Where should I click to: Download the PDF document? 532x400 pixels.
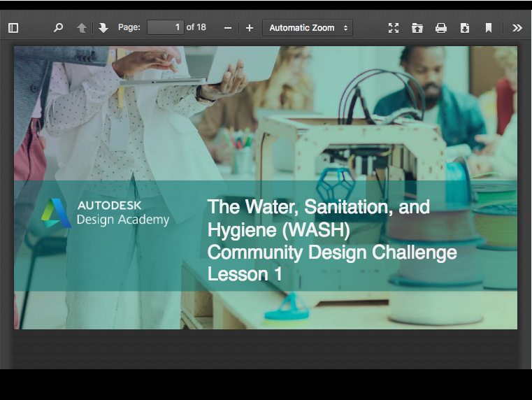pyautogui.click(x=465, y=28)
